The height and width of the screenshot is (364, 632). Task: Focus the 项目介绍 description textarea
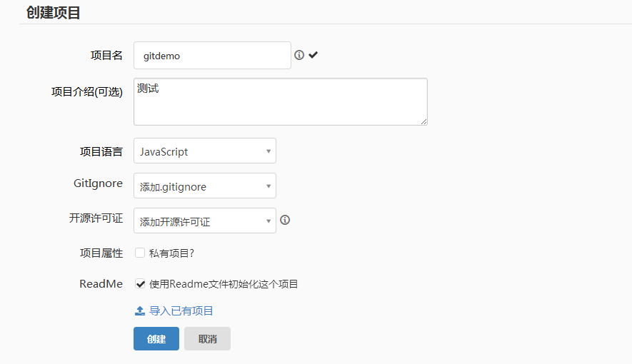tap(281, 101)
